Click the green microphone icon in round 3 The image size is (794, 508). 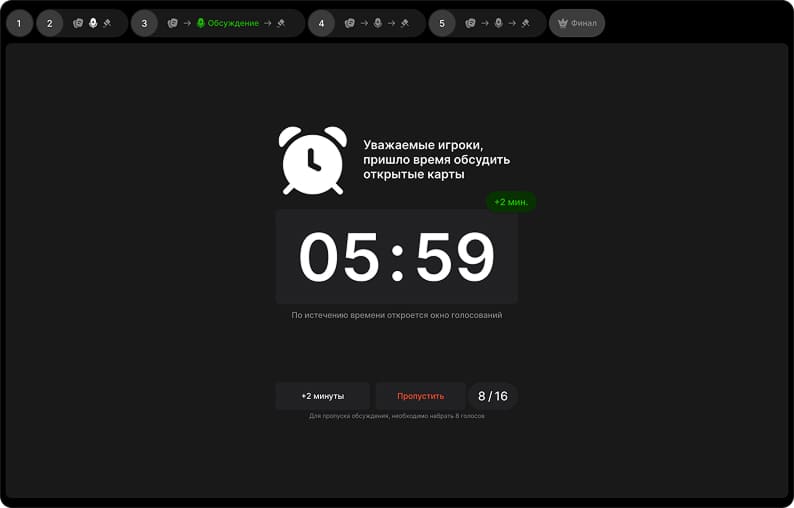[201, 23]
